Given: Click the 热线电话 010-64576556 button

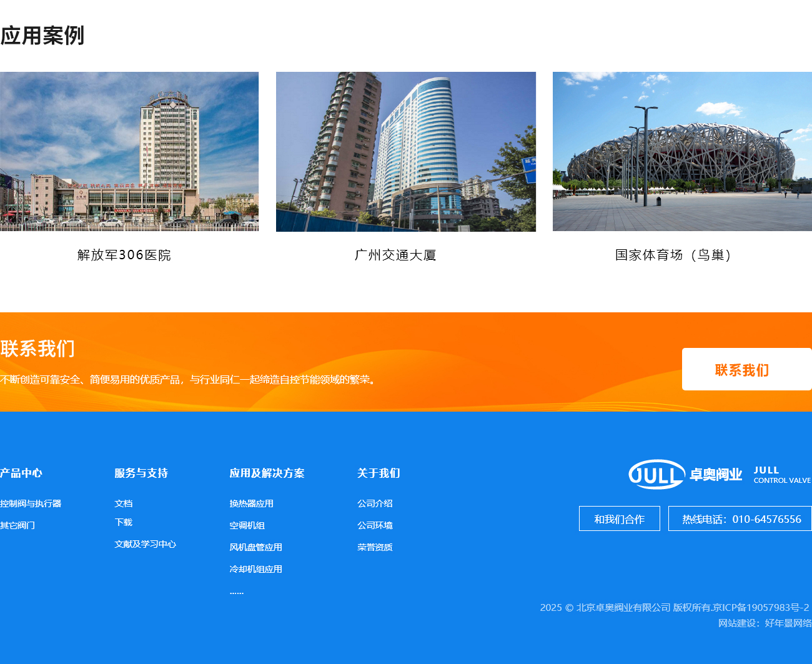Looking at the screenshot, I should [741, 519].
